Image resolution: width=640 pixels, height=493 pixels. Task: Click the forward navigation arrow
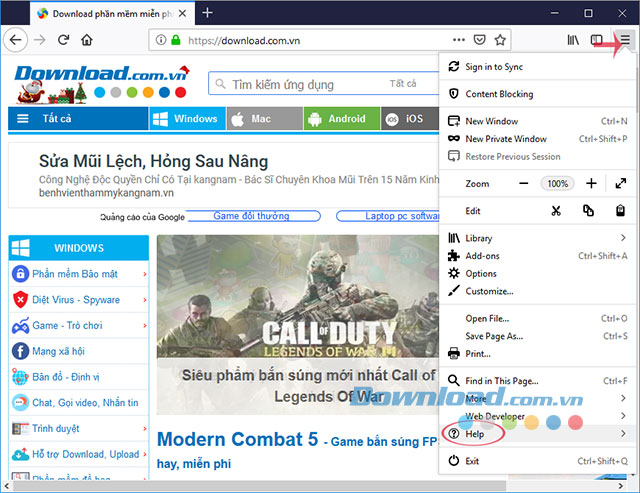(x=40, y=40)
